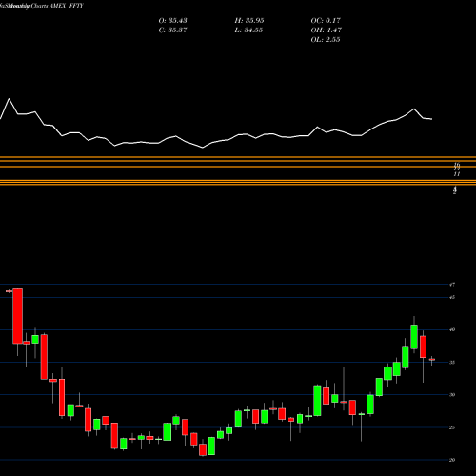Click the 47 price axis label
Image resolution: width=476 pixels, height=476 pixels.
(452, 285)
